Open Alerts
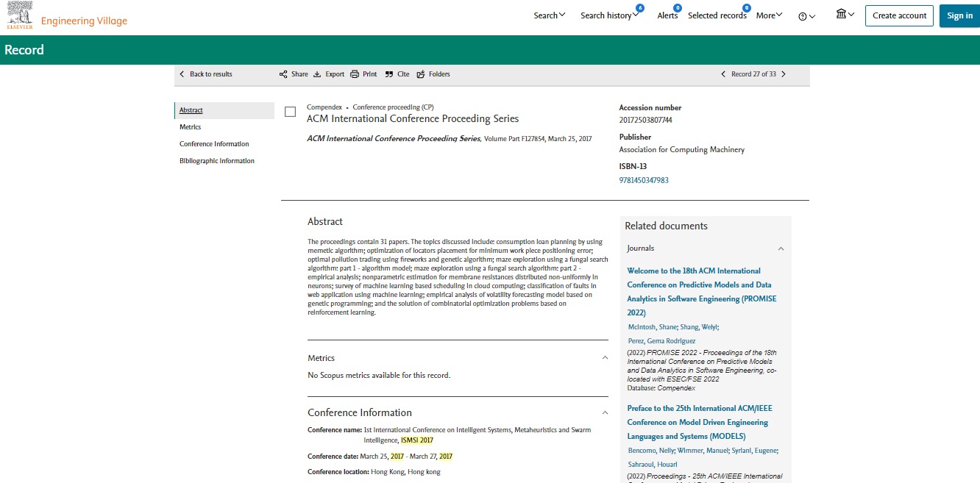This screenshot has height=483, width=980. pos(667,15)
